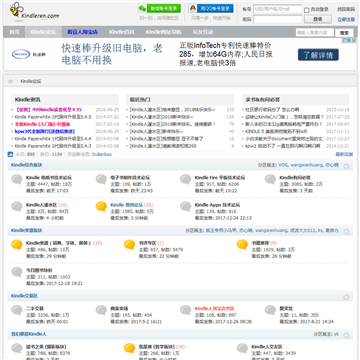Image resolution: width=360 pixels, height=360 pixels.
Task: Click the 搜索 search button
Action: pos(344,33)
